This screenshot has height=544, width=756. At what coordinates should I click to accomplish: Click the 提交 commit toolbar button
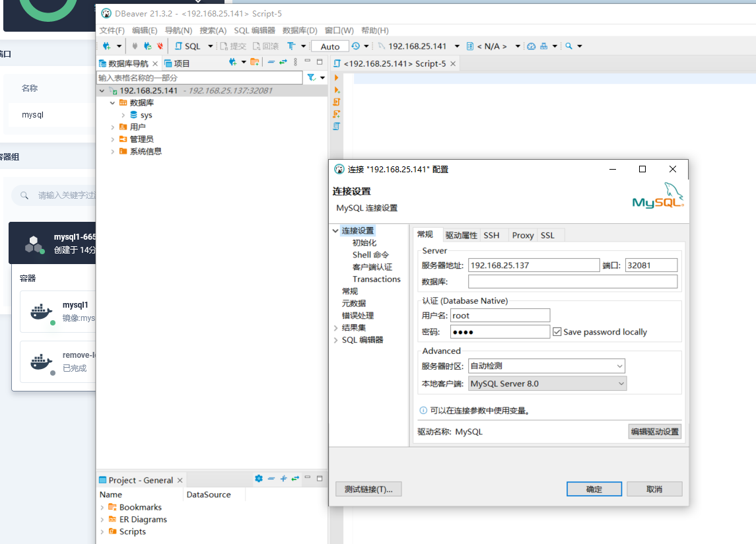(x=233, y=46)
